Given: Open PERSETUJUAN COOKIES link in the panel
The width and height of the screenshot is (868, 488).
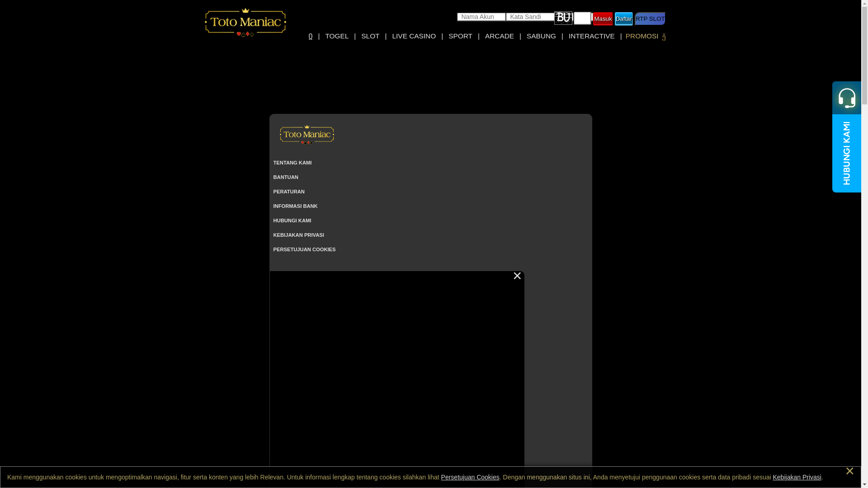Looking at the screenshot, I should [x=304, y=249].
